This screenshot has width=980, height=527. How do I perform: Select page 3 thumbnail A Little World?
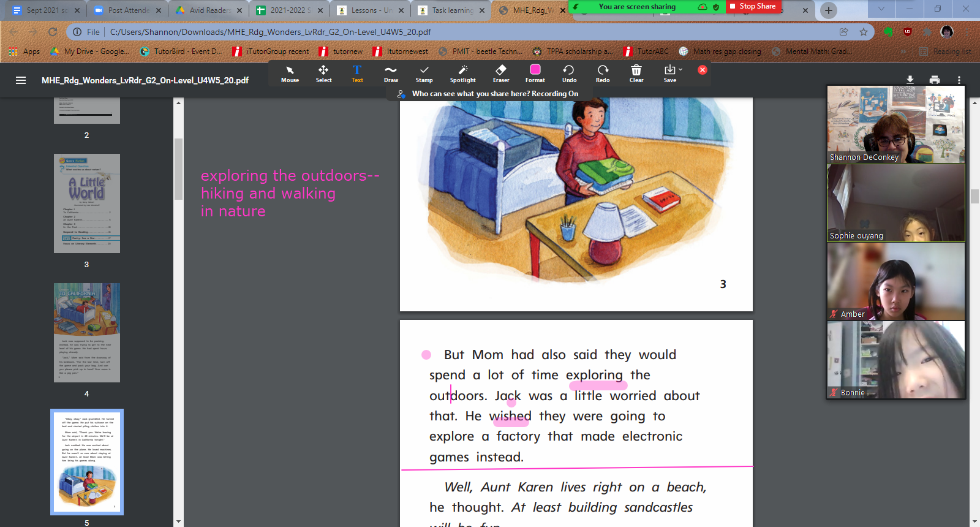(x=87, y=203)
